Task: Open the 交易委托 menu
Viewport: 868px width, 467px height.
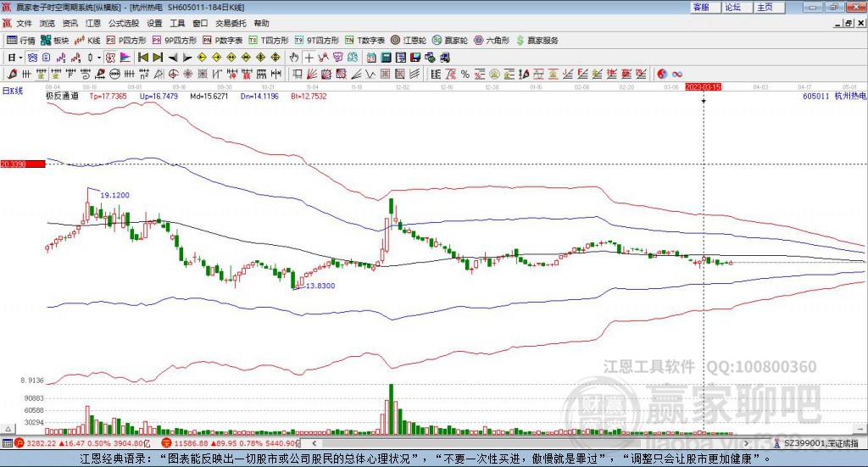Action: click(231, 23)
